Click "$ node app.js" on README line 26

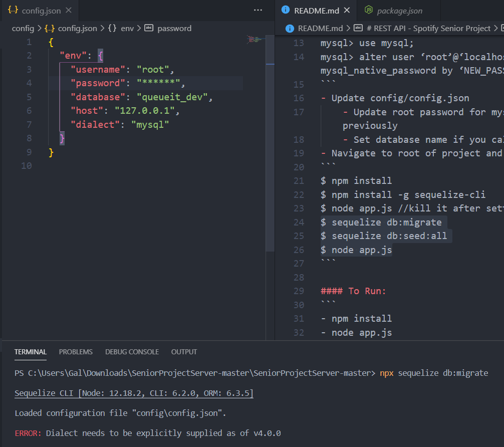coord(356,250)
